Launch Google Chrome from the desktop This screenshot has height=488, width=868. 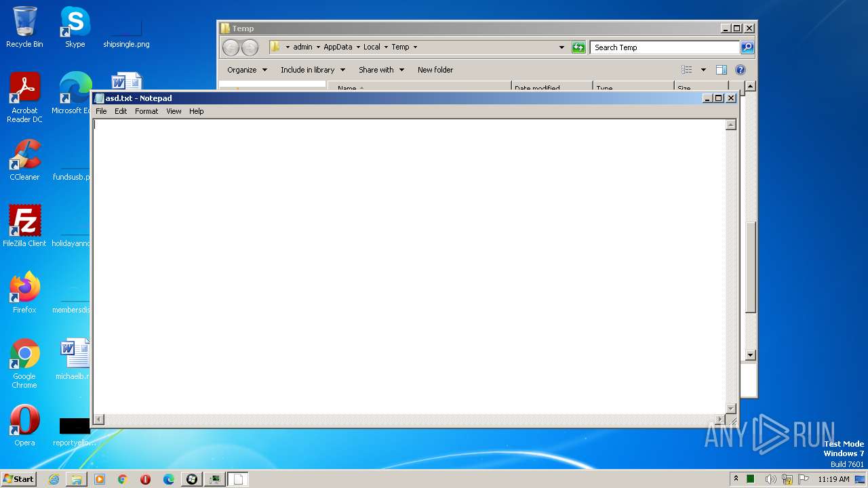click(x=24, y=363)
